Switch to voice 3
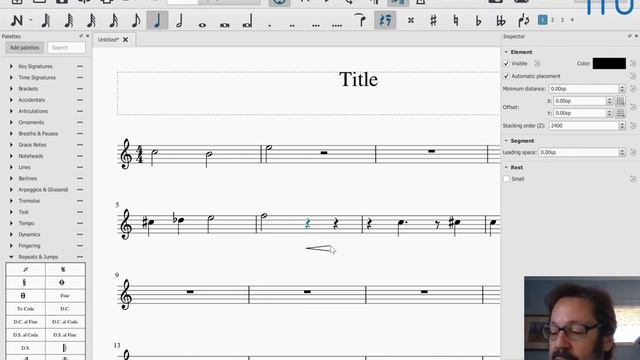The width and height of the screenshot is (640, 360). (x=562, y=20)
